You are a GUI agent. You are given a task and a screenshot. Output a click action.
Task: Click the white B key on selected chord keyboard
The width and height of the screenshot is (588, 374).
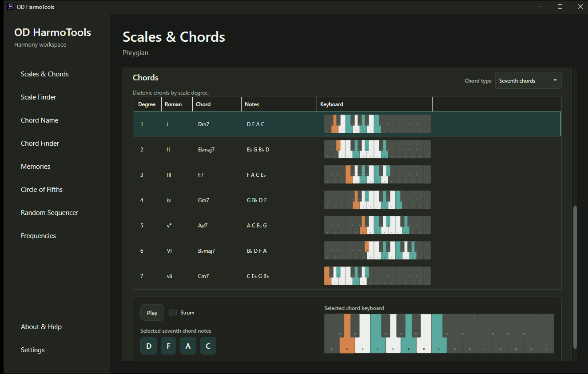click(424, 344)
